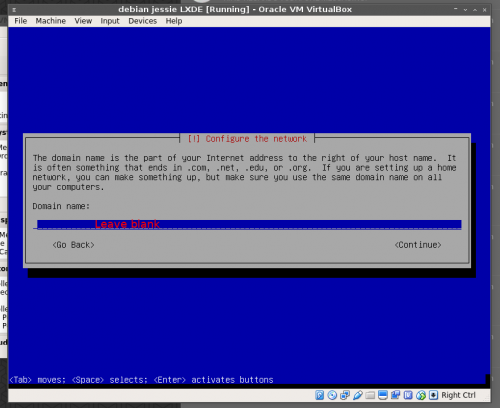Open the View menu
The height and width of the screenshot is (408, 500).
83,21
